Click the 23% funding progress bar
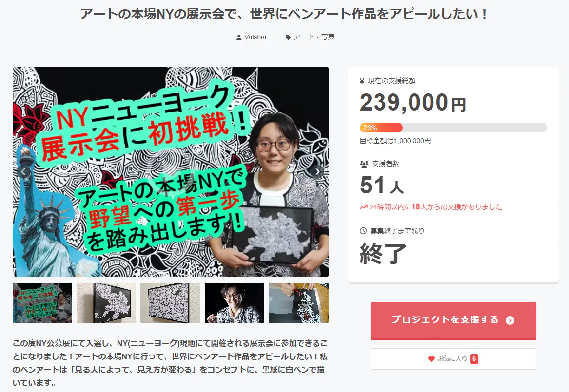 coord(453,128)
